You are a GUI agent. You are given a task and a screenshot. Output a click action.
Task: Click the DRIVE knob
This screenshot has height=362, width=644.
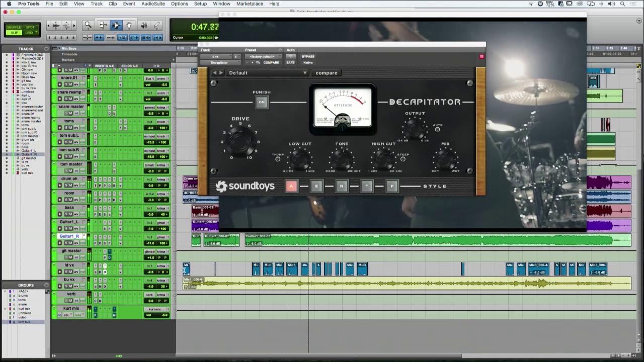pyautogui.click(x=240, y=141)
